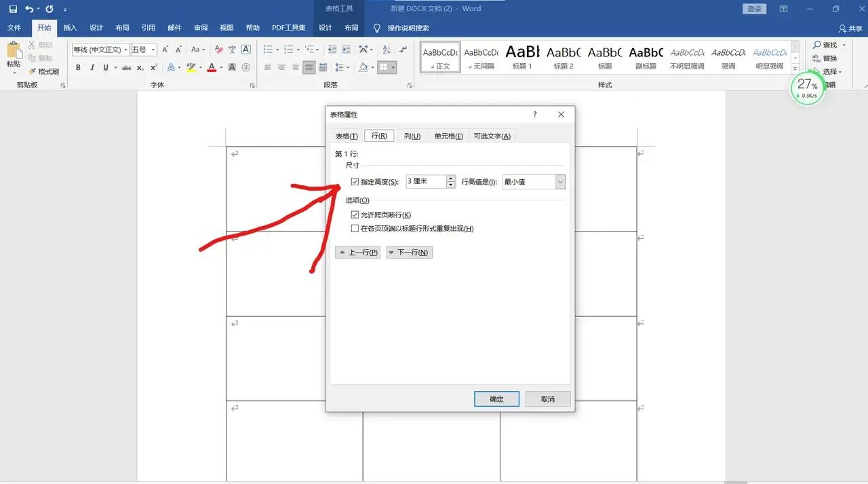Click the clear formatting eraser icon
Viewport: 868px width, 484px height.
click(x=218, y=50)
